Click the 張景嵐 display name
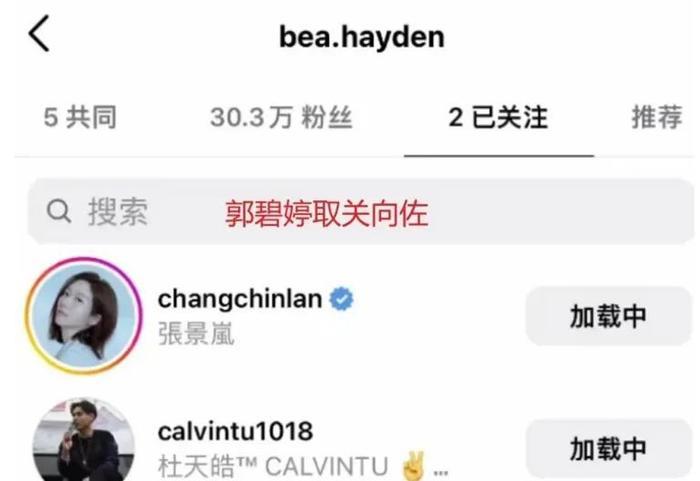 click(196, 334)
